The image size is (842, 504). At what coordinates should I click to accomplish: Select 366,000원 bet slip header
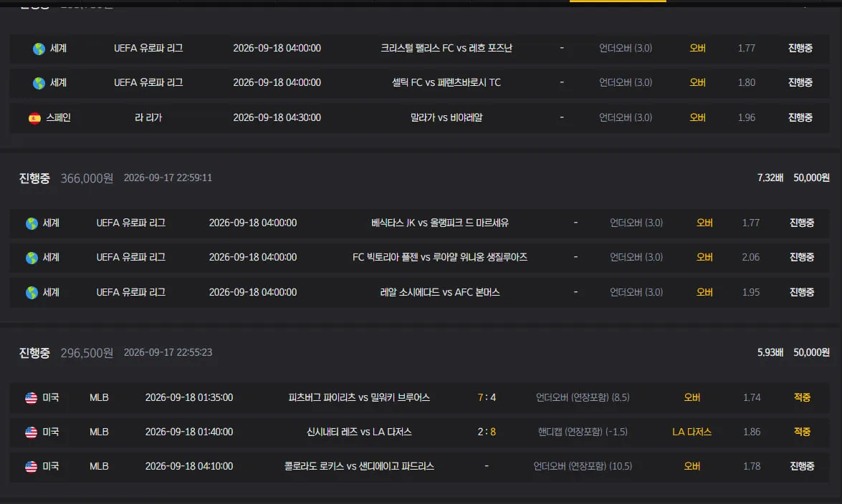tap(424, 178)
